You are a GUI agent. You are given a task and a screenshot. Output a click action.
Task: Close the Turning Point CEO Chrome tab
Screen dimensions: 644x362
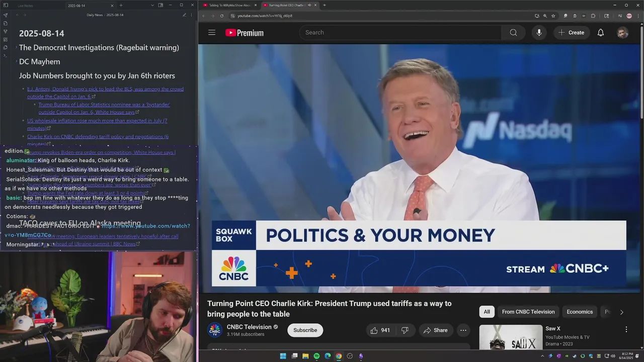316,5
